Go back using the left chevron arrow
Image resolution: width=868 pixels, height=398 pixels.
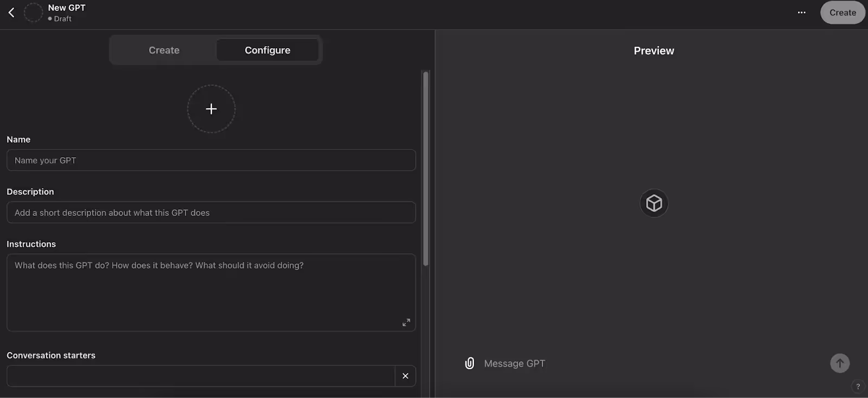pos(11,12)
